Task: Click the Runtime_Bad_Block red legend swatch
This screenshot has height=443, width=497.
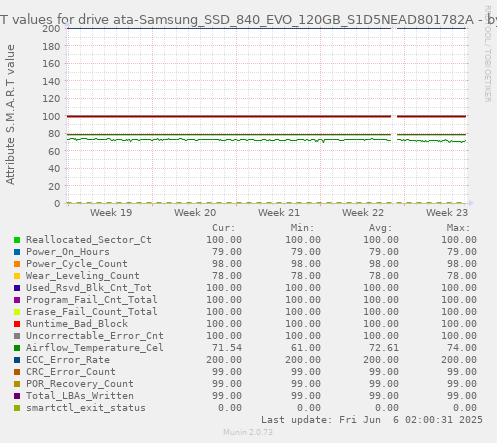Action: [x=17, y=324]
